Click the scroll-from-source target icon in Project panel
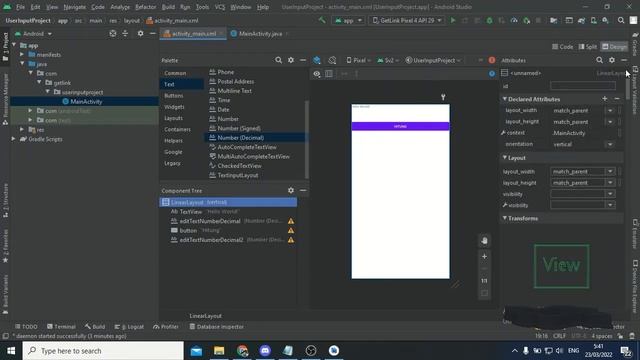 point(113,33)
